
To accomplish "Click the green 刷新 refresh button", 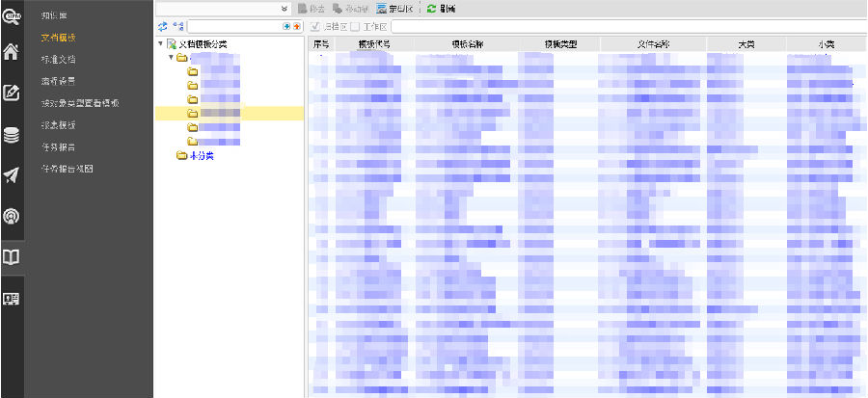I will (x=441, y=9).
